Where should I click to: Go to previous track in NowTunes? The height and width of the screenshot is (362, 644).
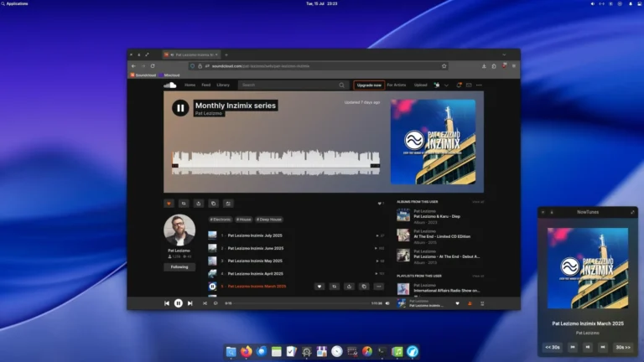tap(573, 347)
